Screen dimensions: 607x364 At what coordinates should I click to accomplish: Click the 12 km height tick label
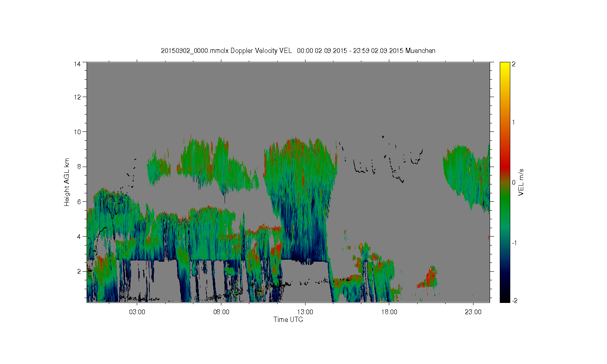[x=77, y=97]
